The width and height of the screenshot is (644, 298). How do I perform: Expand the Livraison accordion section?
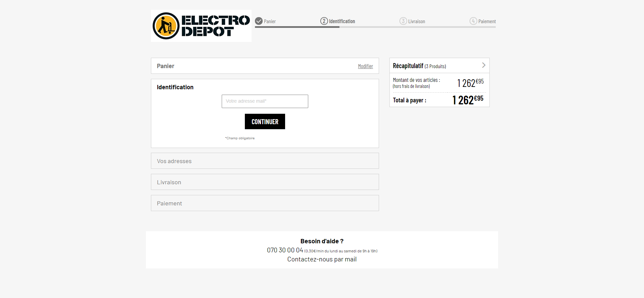point(265,182)
